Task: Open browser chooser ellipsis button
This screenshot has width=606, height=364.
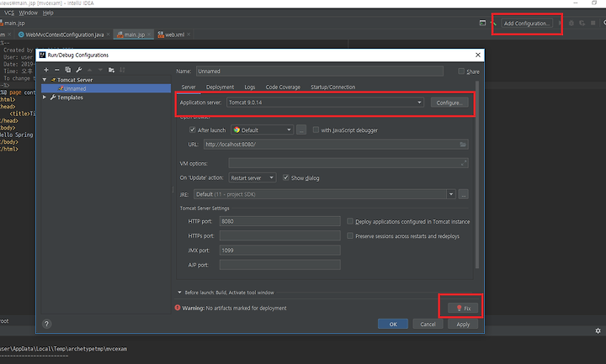Action: (301, 129)
